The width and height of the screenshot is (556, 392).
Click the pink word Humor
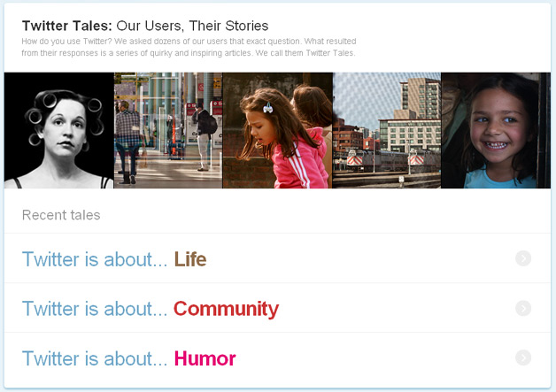pos(205,358)
